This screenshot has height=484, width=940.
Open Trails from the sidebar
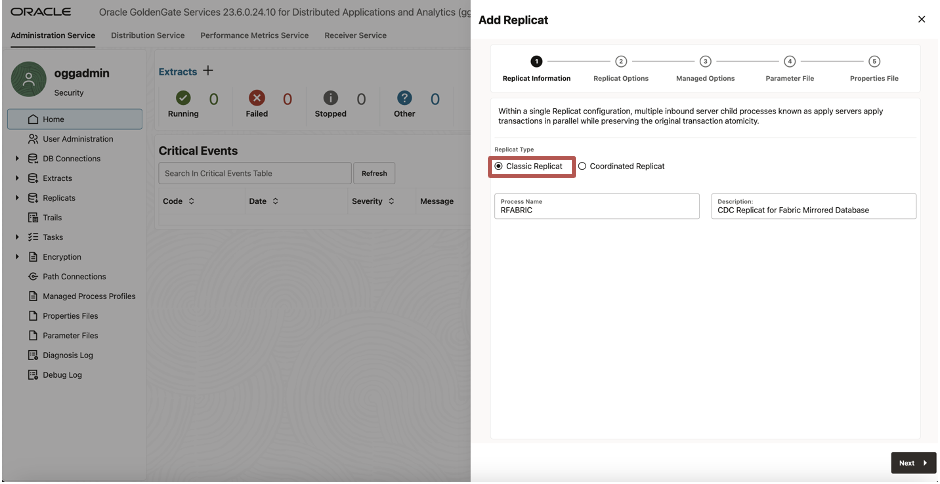point(52,217)
